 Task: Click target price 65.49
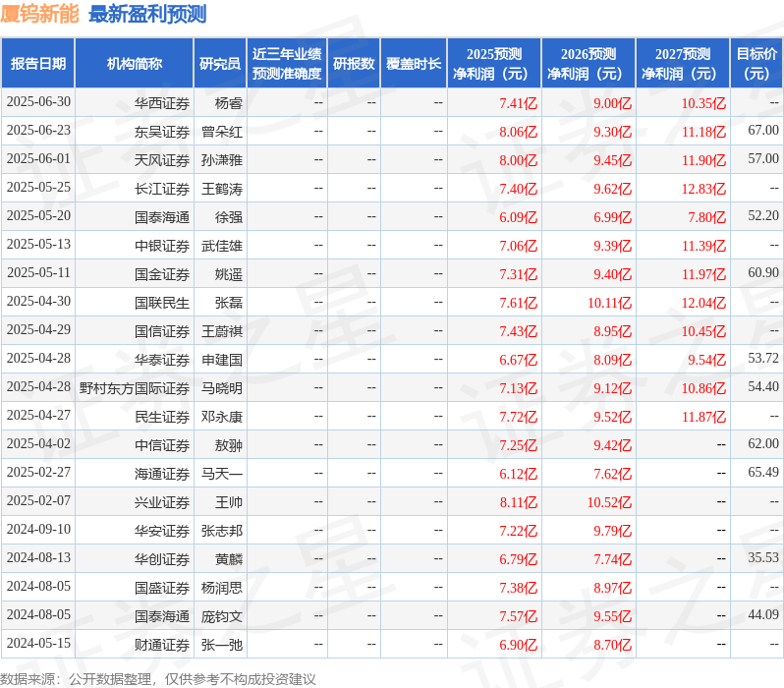coord(763,473)
